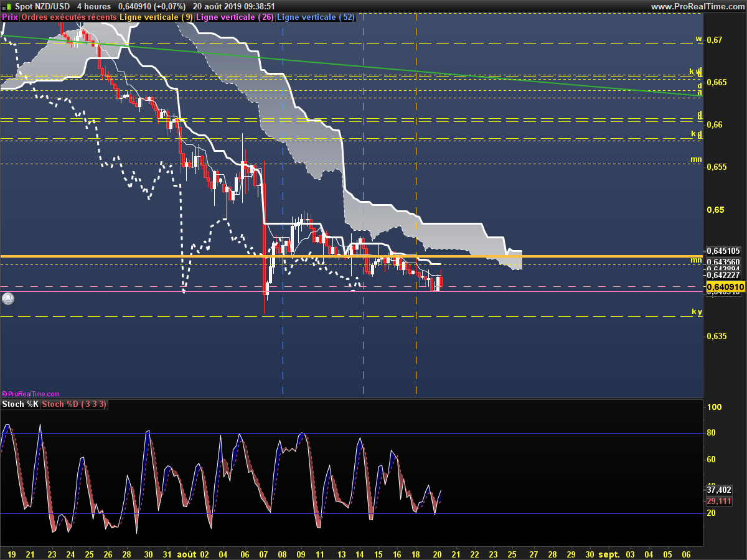Open Ligne verticale (52) settings
The height and width of the screenshot is (560, 747).
tap(316, 17)
